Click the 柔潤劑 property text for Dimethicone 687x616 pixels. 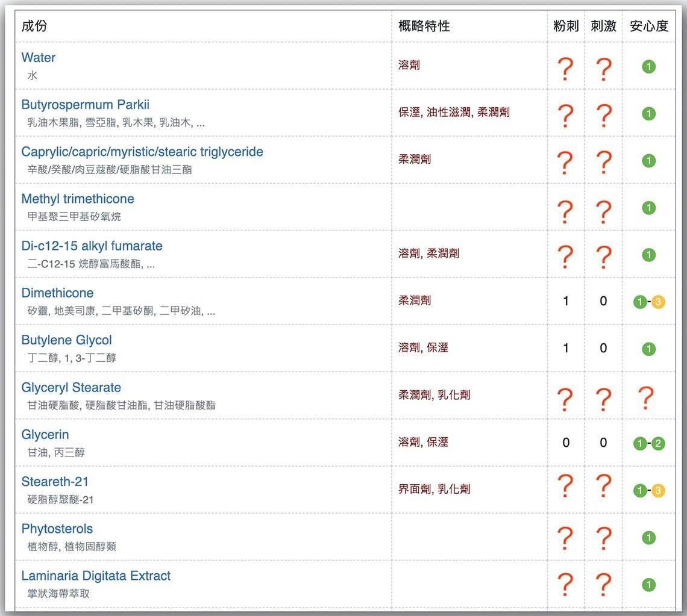click(415, 300)
